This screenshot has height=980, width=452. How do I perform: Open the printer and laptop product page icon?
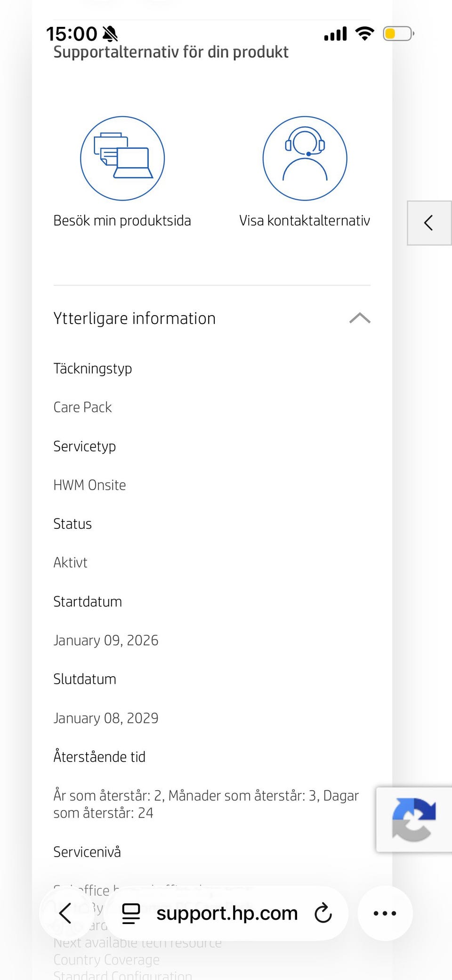pos(122,158)
